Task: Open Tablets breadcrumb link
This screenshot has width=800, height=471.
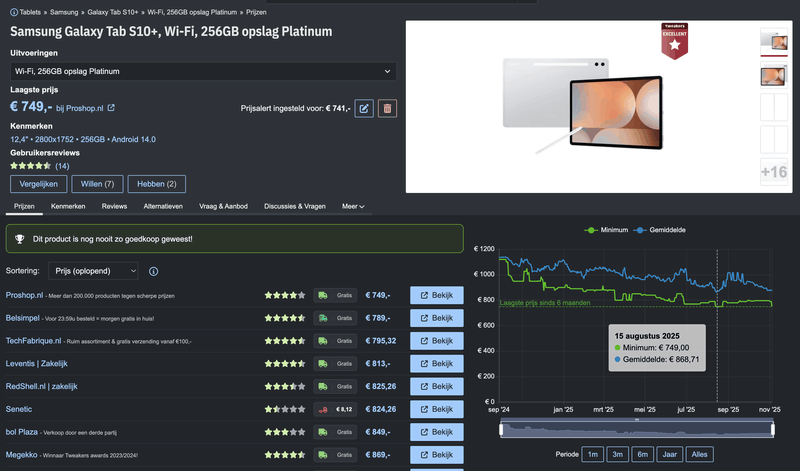Action: 30,12
